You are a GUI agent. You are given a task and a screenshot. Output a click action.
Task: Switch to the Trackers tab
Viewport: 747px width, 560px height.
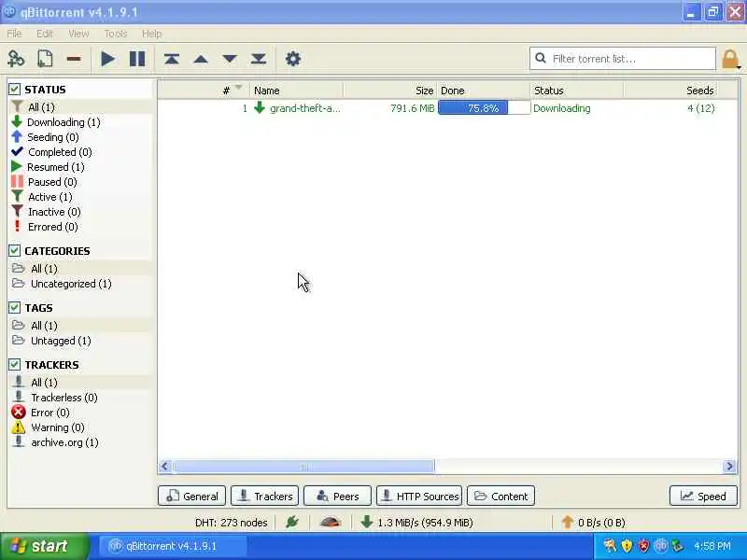click(x=265, y=497)
